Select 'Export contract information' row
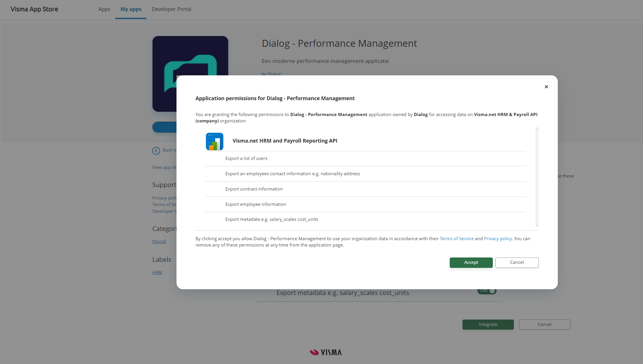This screenshot has width=643, height=364. [365, 189]
